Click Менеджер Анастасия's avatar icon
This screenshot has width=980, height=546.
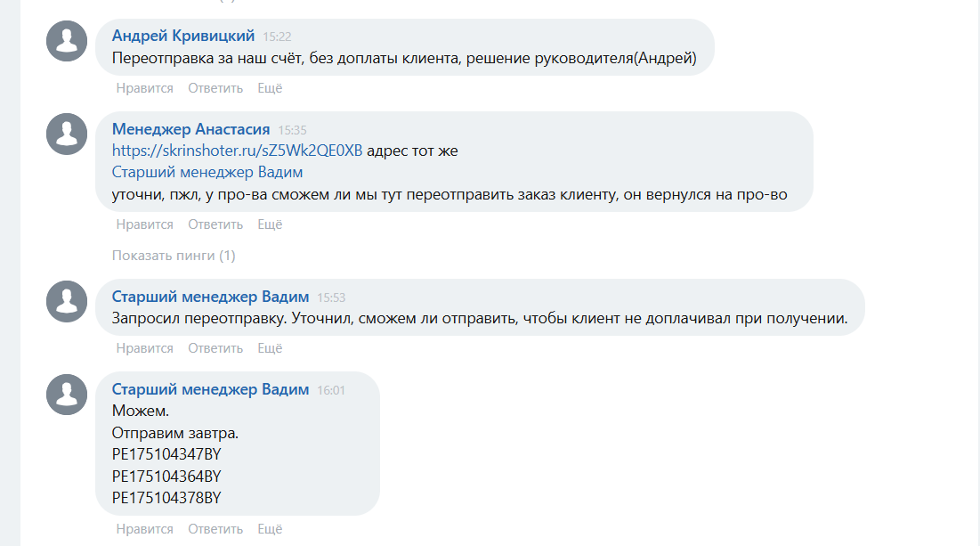67,134
